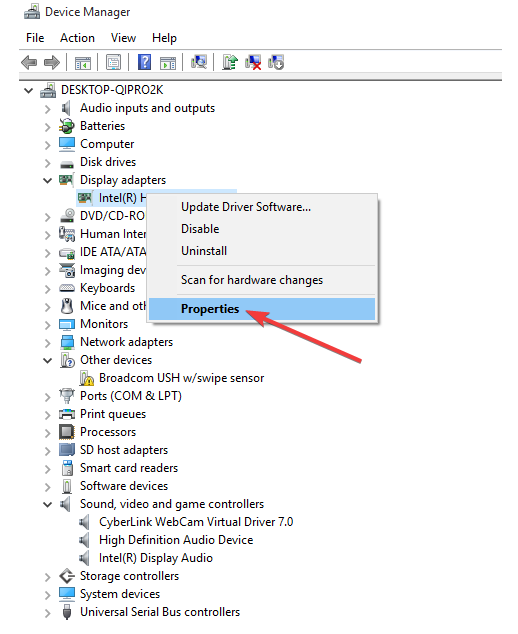Image resolution: width=518 pixels, height=634 pixels.
Task: Choose Scan for hardware changes in context menu
Action: pyautogui.click(x=262, y=280)
